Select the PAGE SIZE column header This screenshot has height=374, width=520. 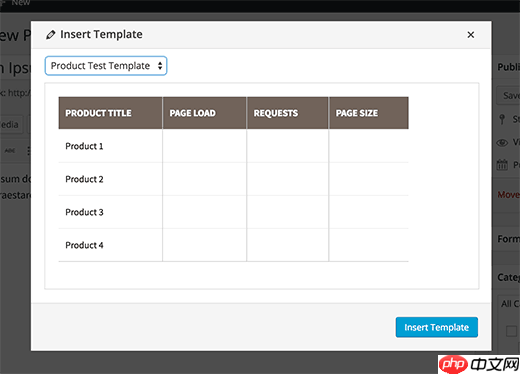pyautogui.click(x=369, y=113)
